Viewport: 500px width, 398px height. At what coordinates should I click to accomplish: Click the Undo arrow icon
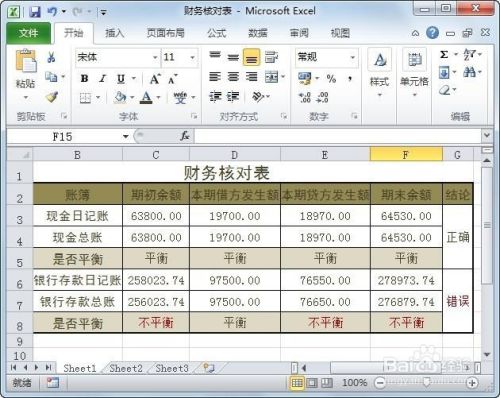click(52, 12)
